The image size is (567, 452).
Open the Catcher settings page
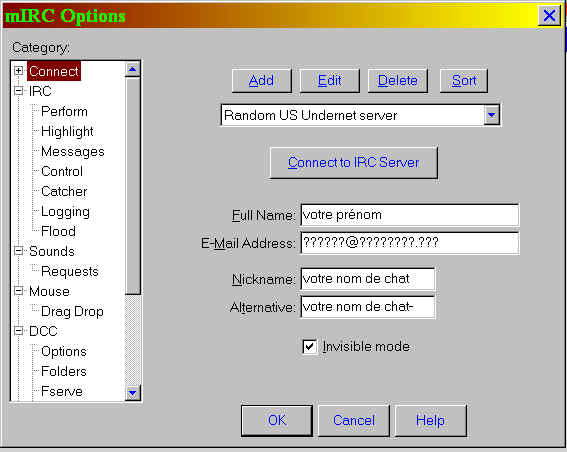click(x=64, y=191)
